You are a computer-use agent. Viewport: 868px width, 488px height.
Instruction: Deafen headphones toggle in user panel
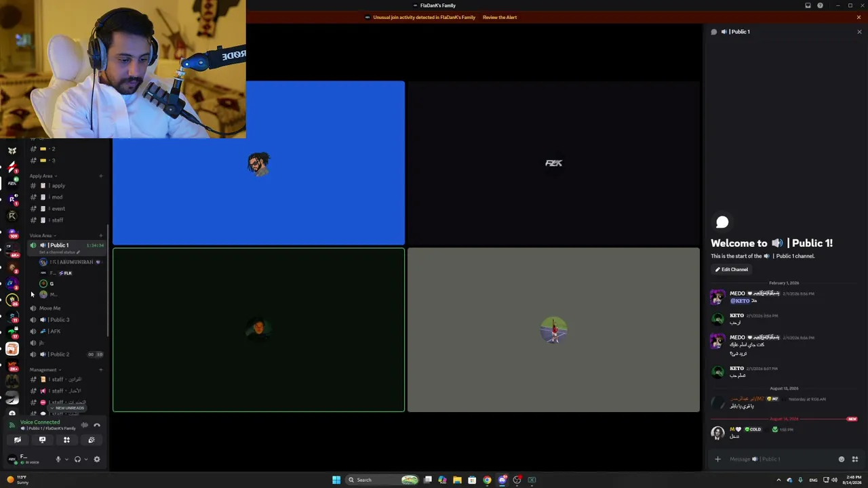point(77,459)
